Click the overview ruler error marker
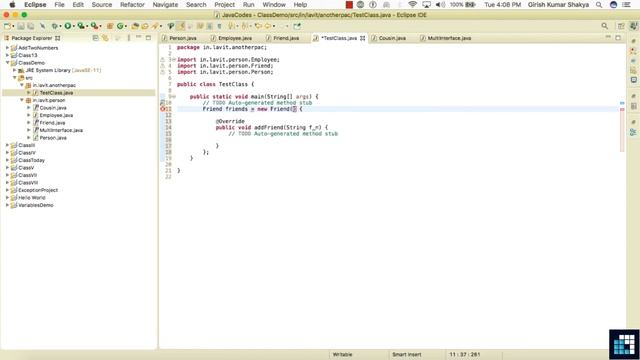The width and height of the screenshot is (640, 360). (x=622, y=109)
